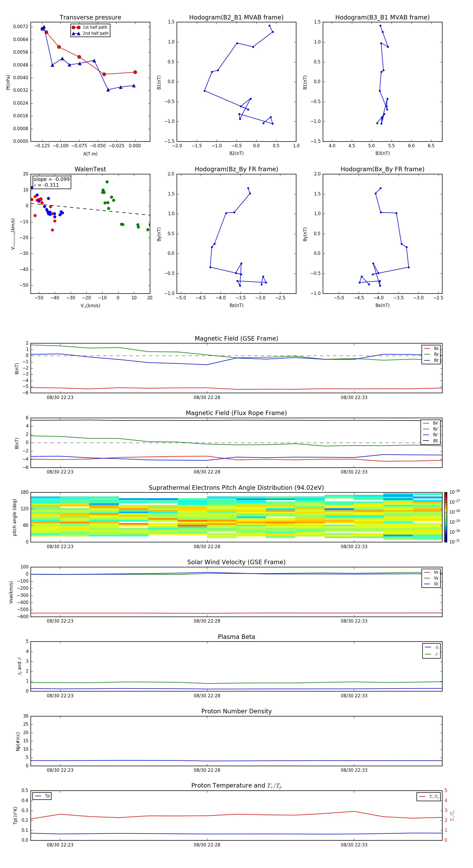Click the 'Solar Wind Velocity (GSE Frame)' title
Screen dimensions: 473x868
(x=236, y=562)
